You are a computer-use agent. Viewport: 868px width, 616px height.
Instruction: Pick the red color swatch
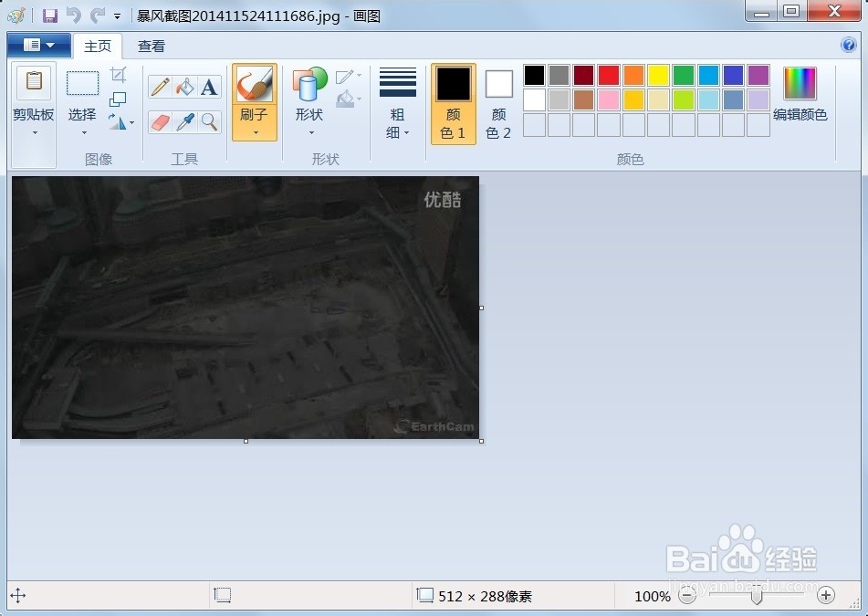609,75
